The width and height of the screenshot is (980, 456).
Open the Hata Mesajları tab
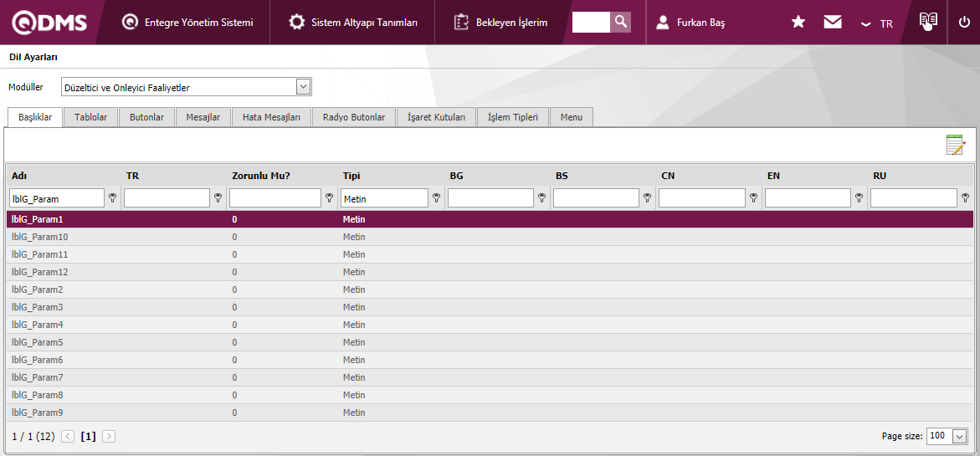point(271,117)
